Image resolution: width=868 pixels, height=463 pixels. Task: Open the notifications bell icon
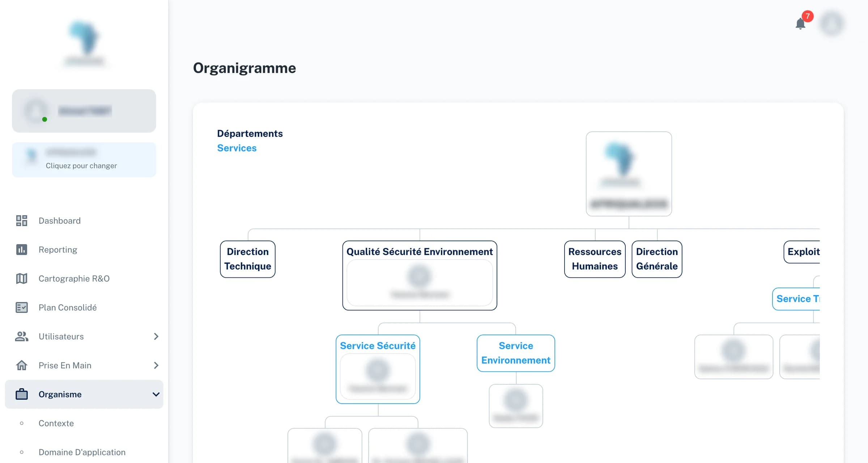tap(800, 24)
